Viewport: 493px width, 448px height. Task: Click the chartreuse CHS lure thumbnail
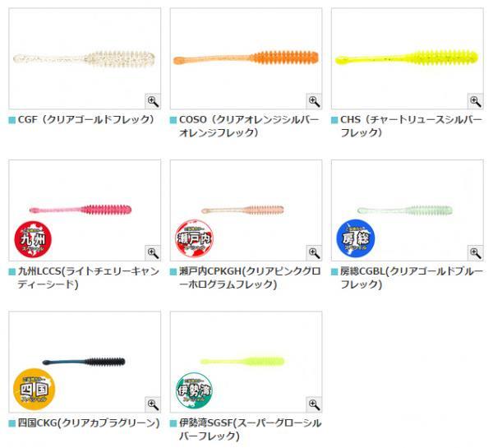tap(408, 58)
